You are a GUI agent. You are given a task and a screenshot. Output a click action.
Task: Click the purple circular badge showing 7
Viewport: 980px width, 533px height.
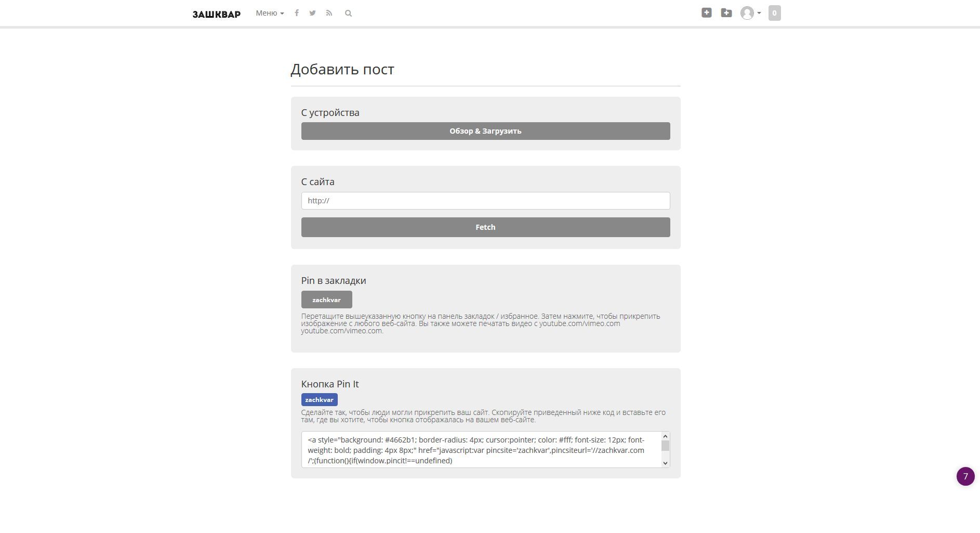coord(965,476)
